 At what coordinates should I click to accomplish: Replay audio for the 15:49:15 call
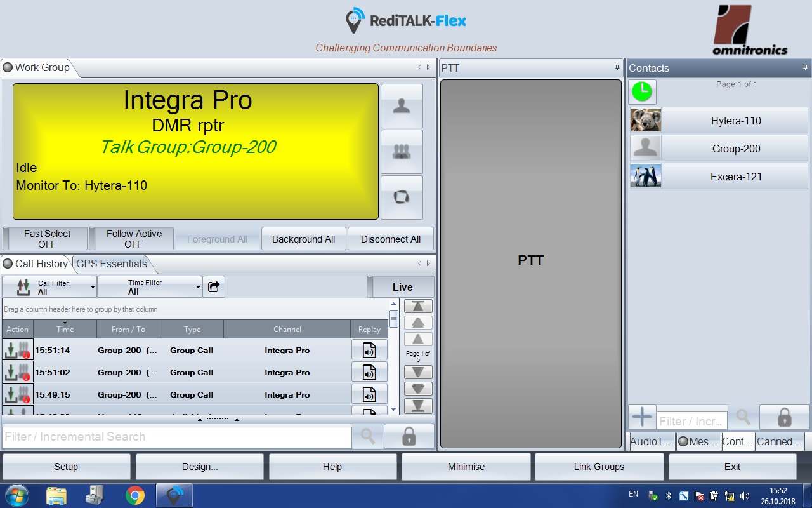[369, 394]
